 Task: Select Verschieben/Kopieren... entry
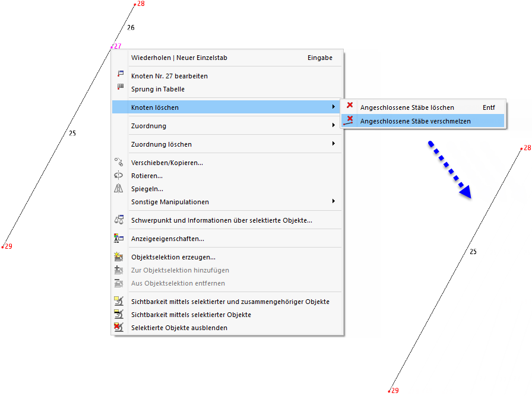click(226, 163)
